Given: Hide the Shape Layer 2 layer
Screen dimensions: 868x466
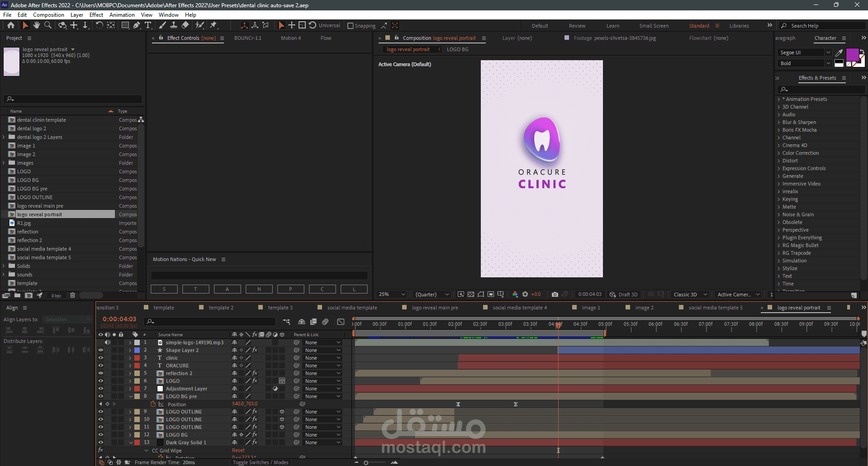Looking at the screenshot, I should coord(101,350).
